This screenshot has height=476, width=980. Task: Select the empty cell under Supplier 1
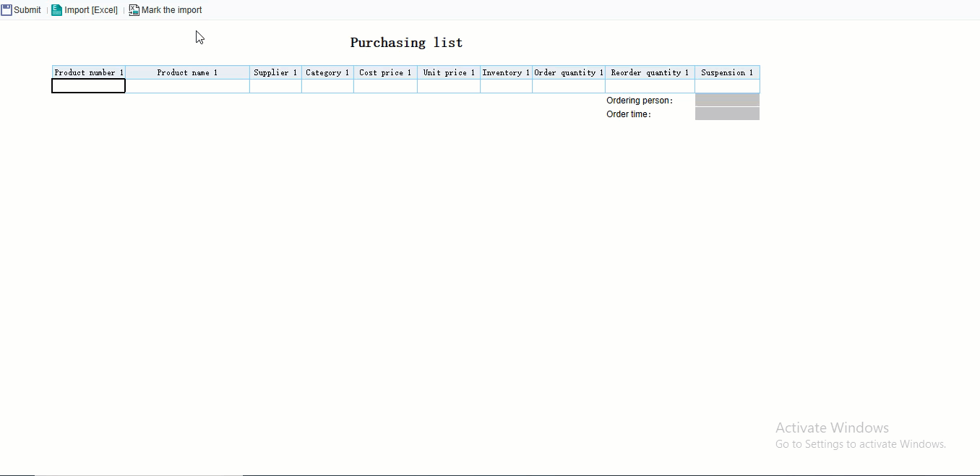(275, 86)
